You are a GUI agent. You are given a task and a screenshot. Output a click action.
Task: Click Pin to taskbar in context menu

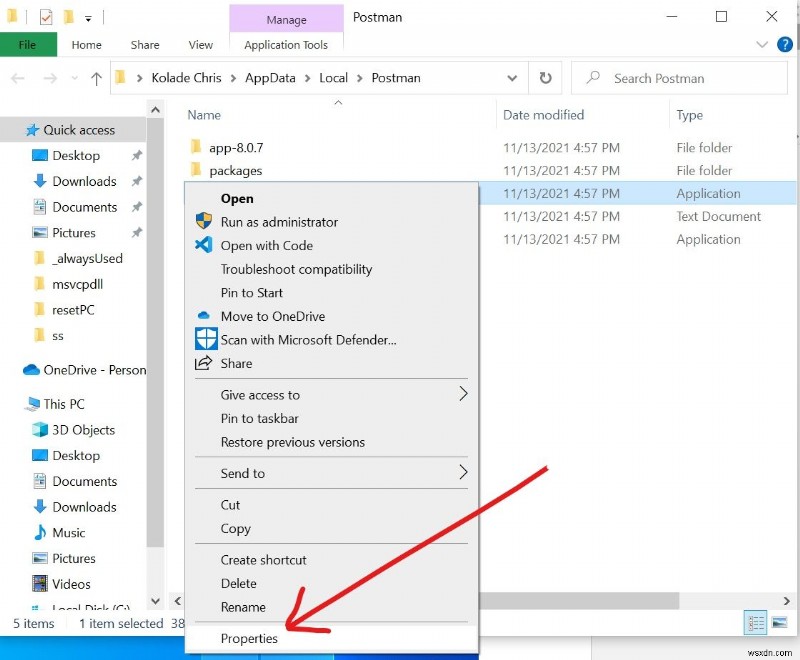(262, 418)
